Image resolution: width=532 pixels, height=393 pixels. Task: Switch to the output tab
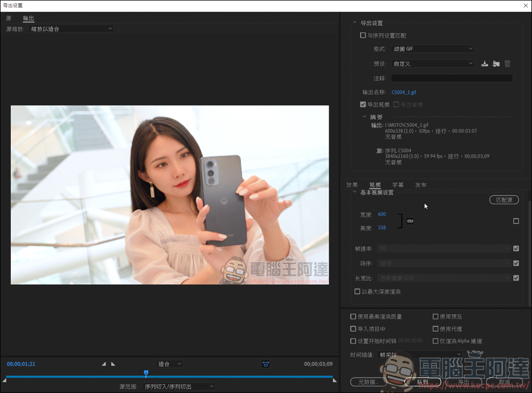29,18
